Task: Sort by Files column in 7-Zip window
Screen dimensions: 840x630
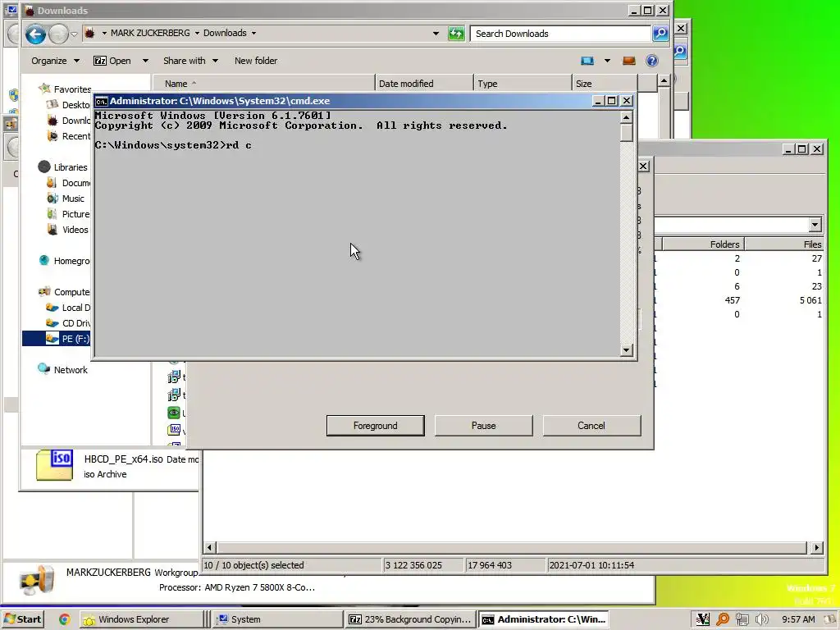Action: tap(784, 244)
